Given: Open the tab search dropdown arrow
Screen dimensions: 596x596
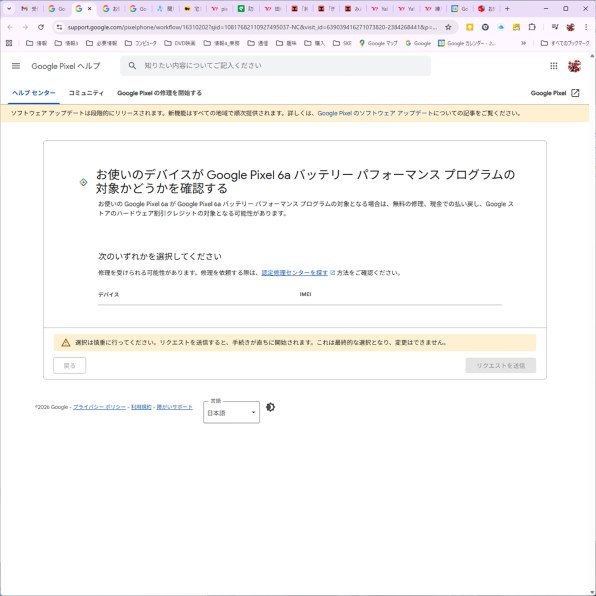Looking at the screenshot, I should pyautogui.click(x=9, y=8).
